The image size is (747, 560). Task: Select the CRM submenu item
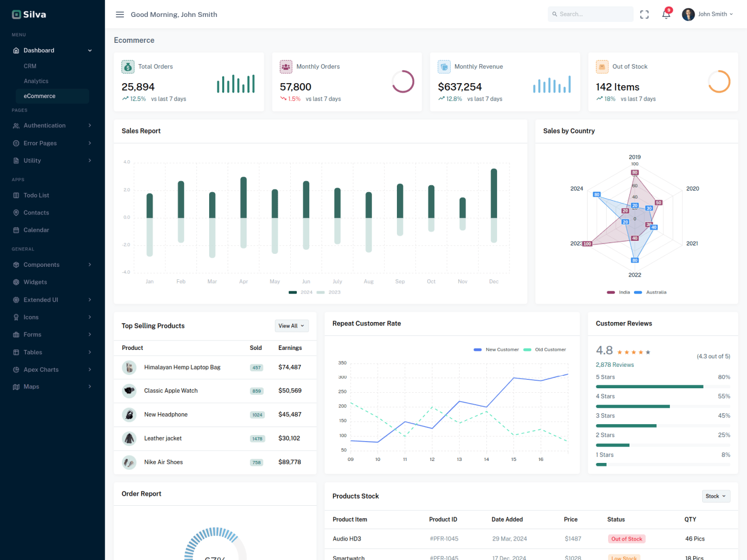point(30,66)
